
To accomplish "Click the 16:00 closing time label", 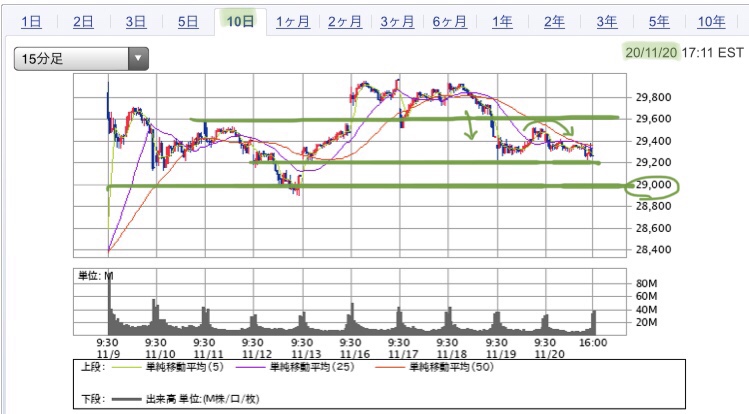I will [x=593, y=343].
